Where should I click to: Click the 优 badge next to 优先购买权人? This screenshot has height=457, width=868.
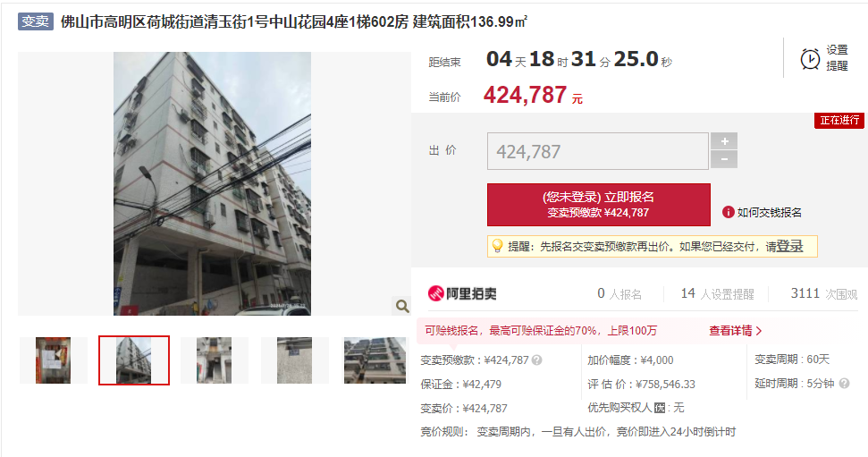point(660,408)
